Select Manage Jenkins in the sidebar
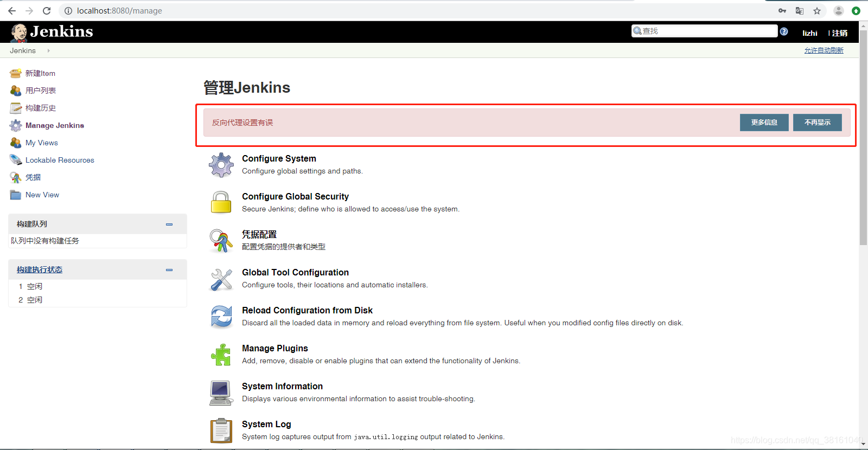The height and width of the screenshot is (450, 868). pyautogui.click(x=55, y=125)
